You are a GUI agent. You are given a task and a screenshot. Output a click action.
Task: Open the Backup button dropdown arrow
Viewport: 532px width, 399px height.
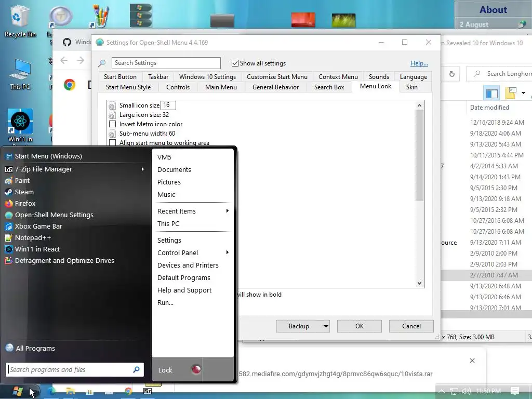coord(326,326)
